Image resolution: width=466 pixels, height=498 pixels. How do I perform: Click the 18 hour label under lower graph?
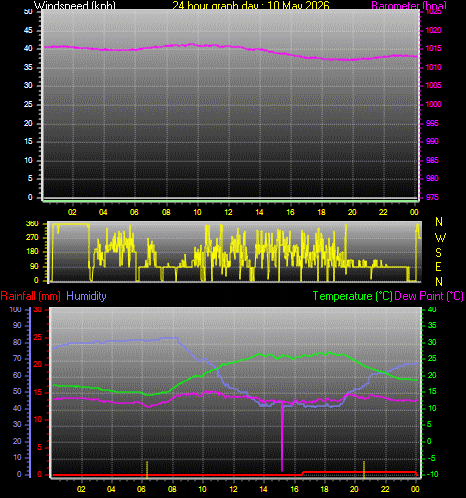tap(324, 489)
